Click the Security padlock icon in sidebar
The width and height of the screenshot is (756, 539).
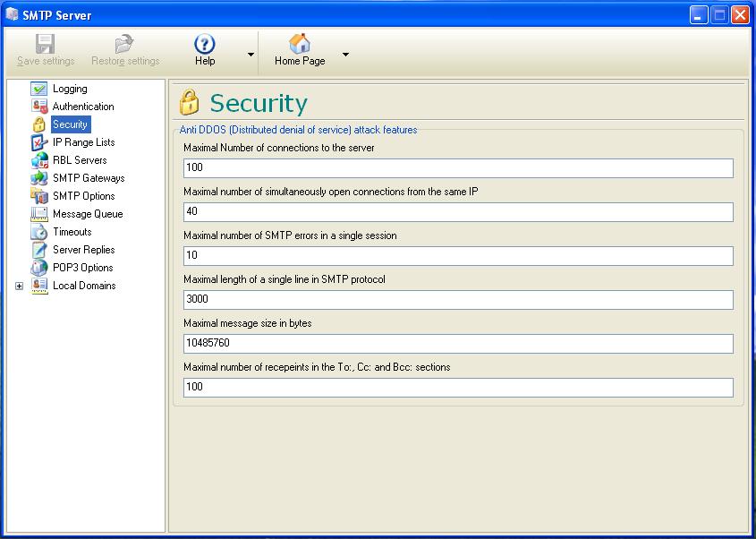tap(39, 124)
